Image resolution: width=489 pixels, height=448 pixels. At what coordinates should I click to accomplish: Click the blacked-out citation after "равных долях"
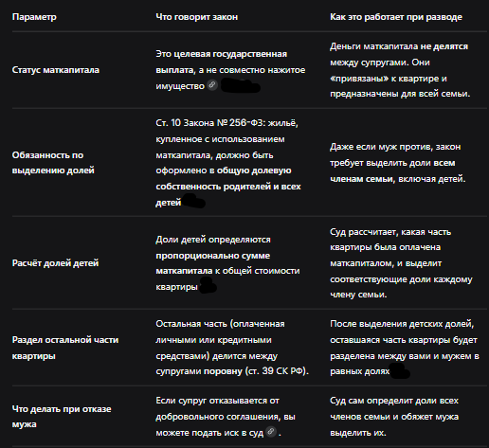(x=400, y=371)
